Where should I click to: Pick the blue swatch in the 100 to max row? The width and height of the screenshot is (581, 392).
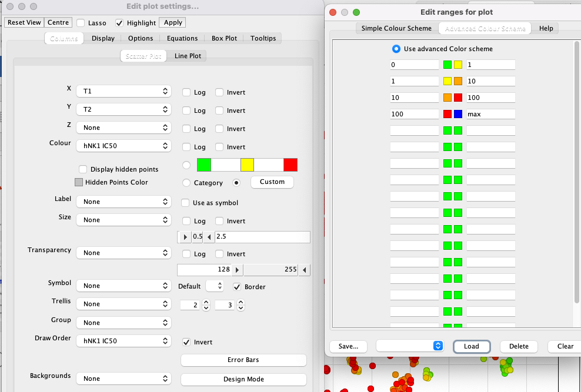[458, 114]
